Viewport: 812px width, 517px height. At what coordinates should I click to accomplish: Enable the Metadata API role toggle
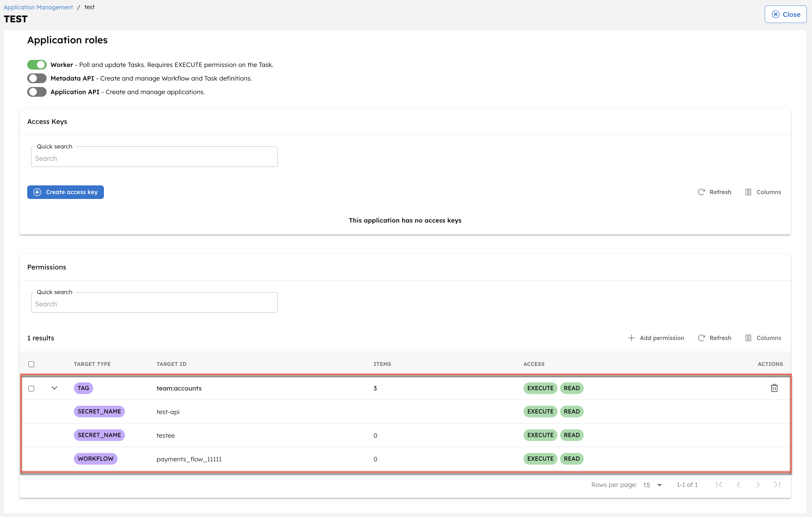click(x=37, y=78)
